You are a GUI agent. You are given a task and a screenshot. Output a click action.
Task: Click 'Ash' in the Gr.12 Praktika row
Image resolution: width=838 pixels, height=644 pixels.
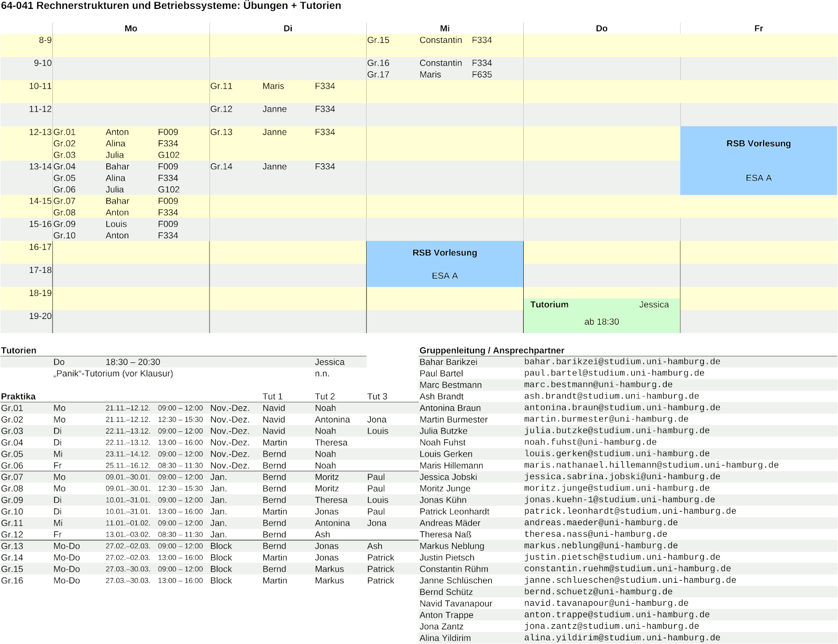323,535
